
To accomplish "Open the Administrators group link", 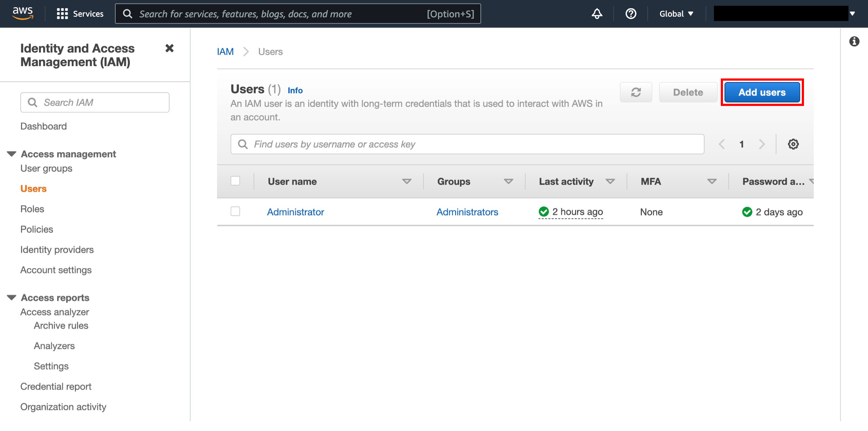I will (x=467, y=212).
